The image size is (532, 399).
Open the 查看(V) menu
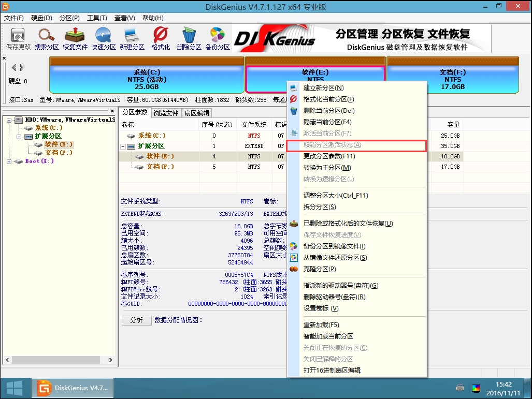click(x=124, y=18)
